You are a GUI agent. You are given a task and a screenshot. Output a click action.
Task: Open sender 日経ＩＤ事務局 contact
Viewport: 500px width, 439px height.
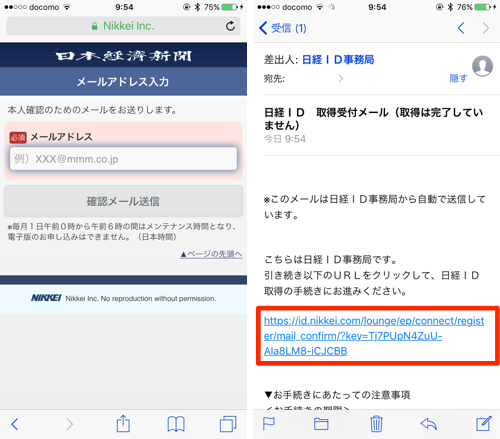click(338, 60)
